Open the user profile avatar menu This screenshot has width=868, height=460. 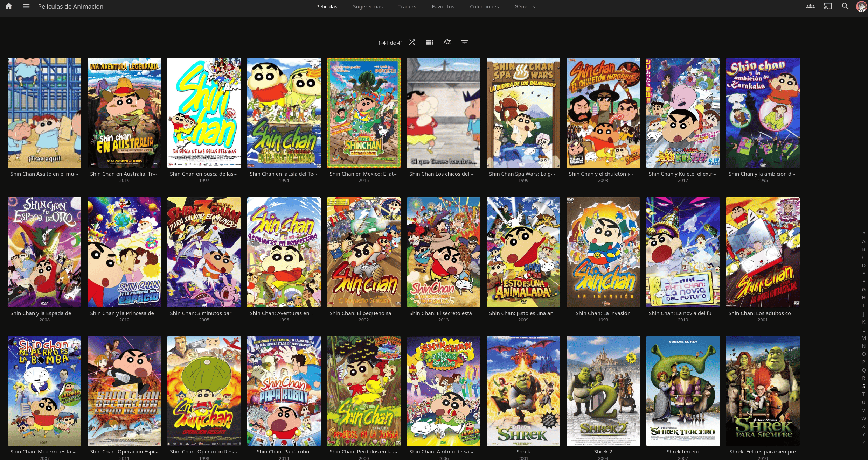(861, 6)
